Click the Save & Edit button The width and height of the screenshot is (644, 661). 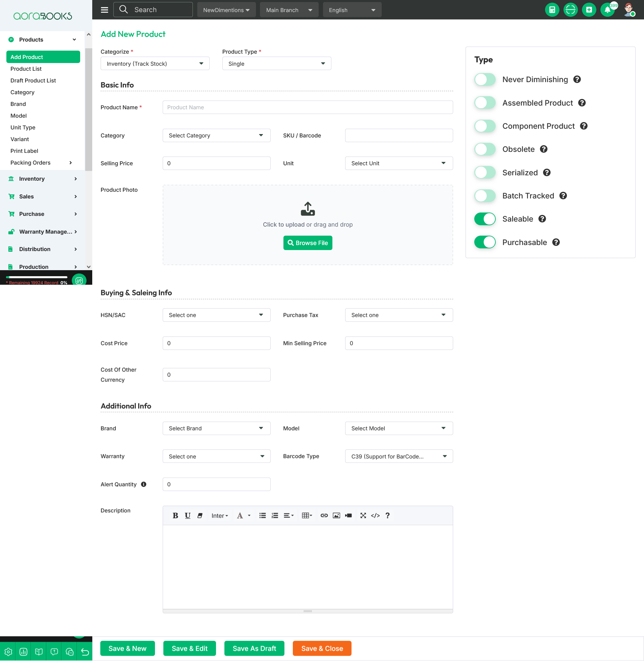click(190, 649)
